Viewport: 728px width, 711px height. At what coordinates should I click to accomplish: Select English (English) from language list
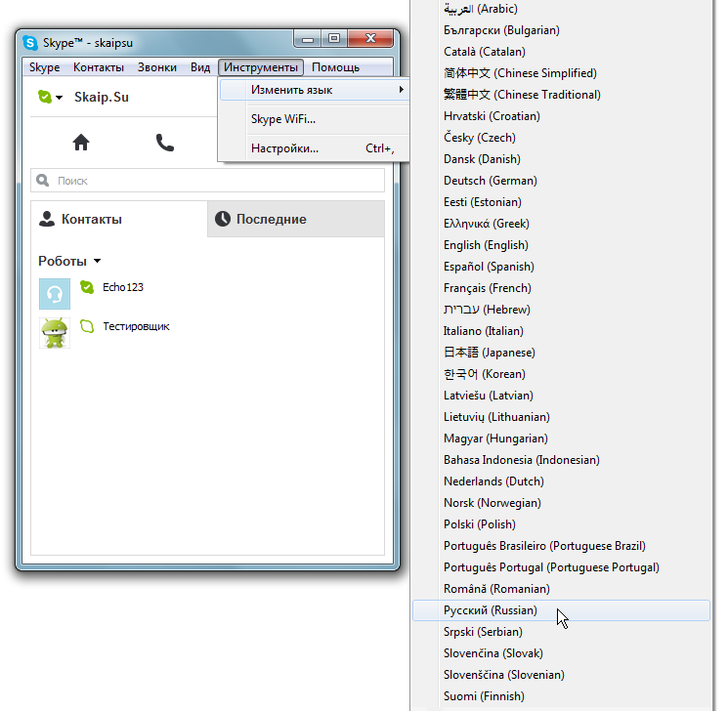tap(485, 245)
